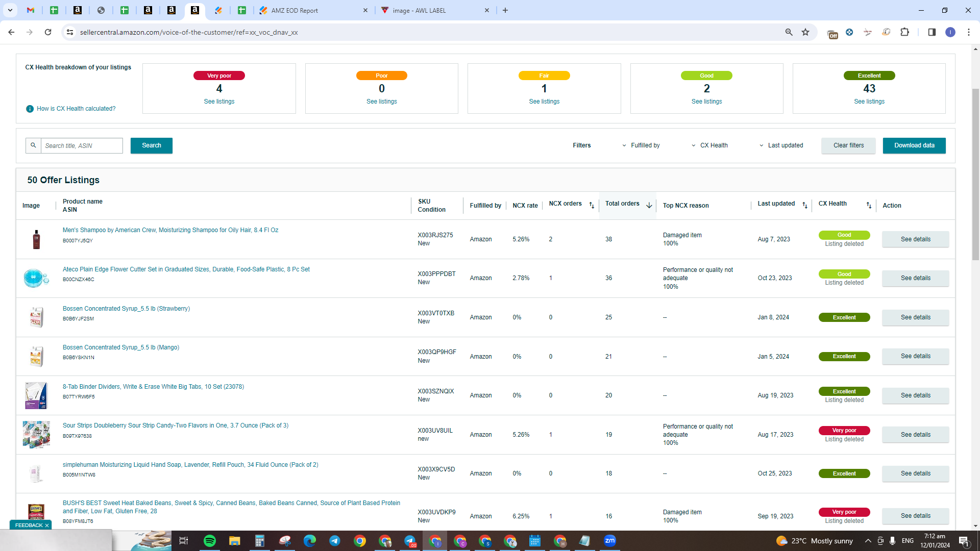Open Telegram from the taskbar

coord(335,541)
